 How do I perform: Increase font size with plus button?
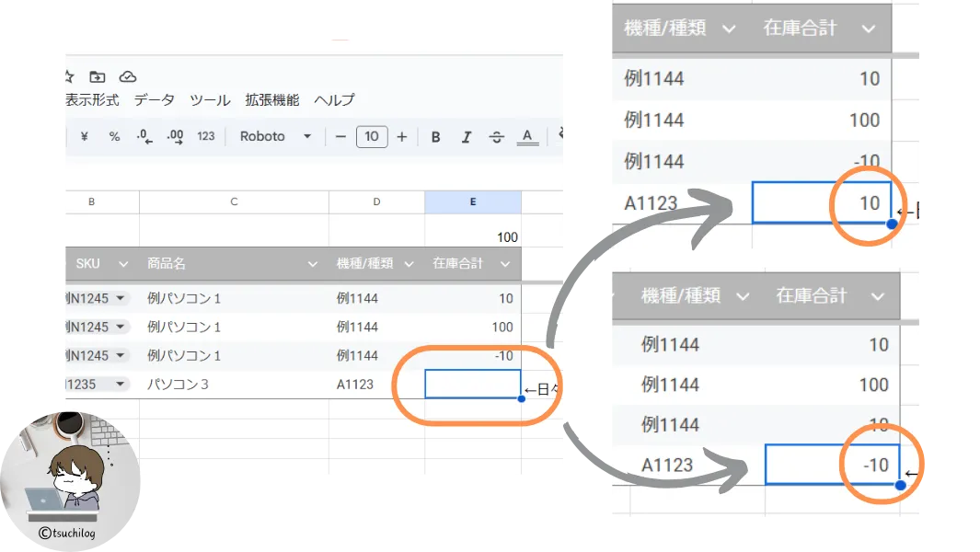[x=401, y=137]
